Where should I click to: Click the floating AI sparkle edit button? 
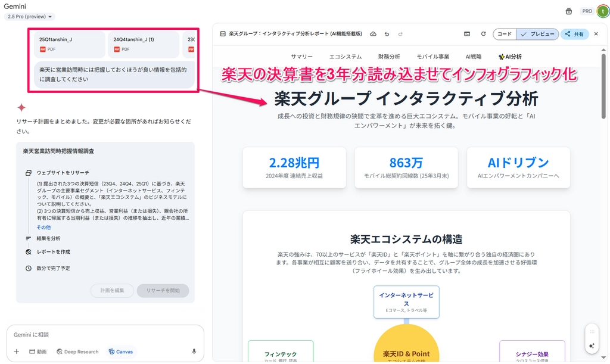coord(592,346)
